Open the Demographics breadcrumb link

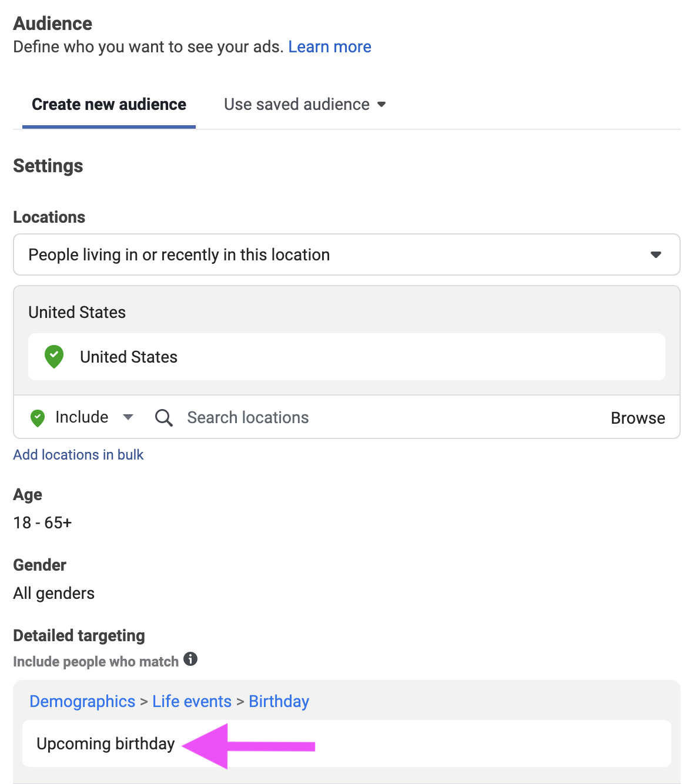click(82, 701)
